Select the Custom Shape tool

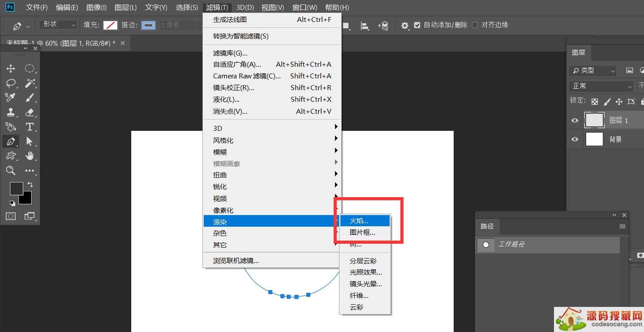click(11, 156)
